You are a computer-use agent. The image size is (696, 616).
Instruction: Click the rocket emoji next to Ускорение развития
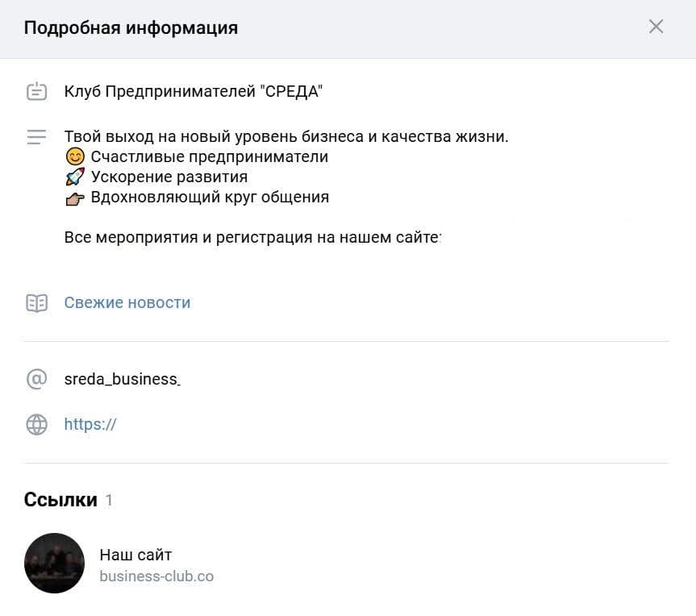73,176
